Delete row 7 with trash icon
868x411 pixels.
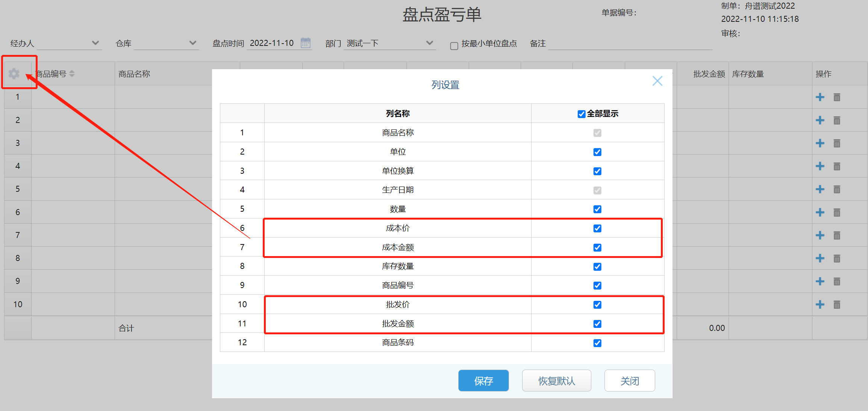(x=837, y=235)
